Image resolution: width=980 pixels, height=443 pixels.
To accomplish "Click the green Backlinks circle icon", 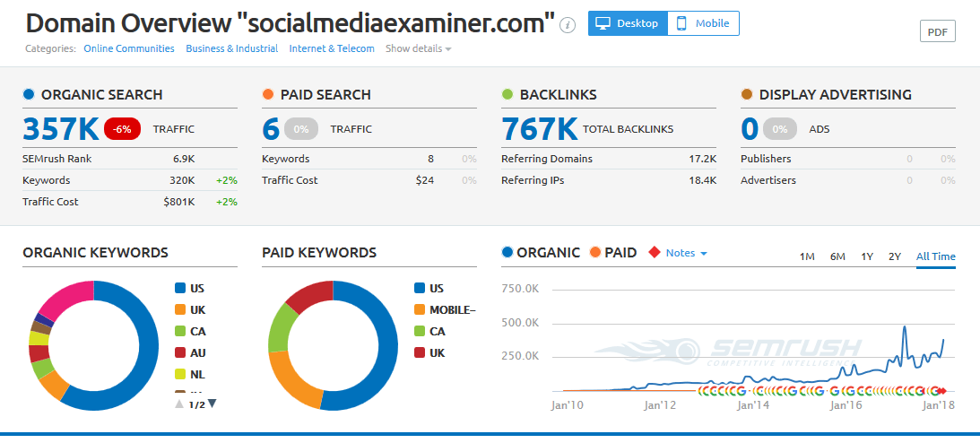I will click(x=507, y=94).
